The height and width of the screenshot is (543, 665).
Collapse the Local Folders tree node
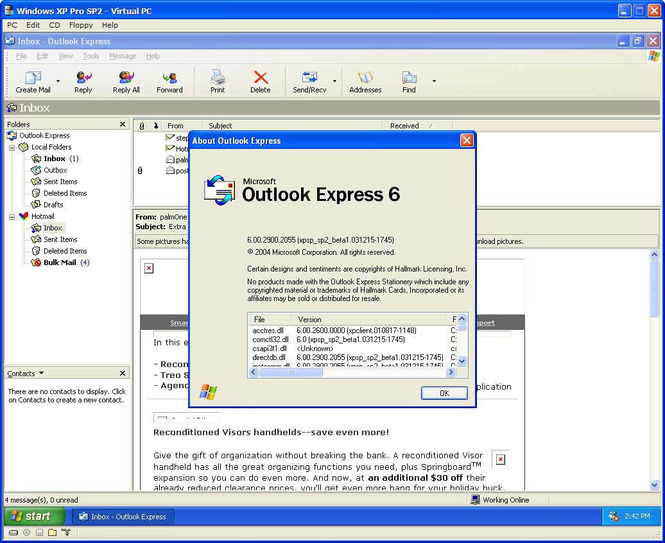tap(12, 147)
